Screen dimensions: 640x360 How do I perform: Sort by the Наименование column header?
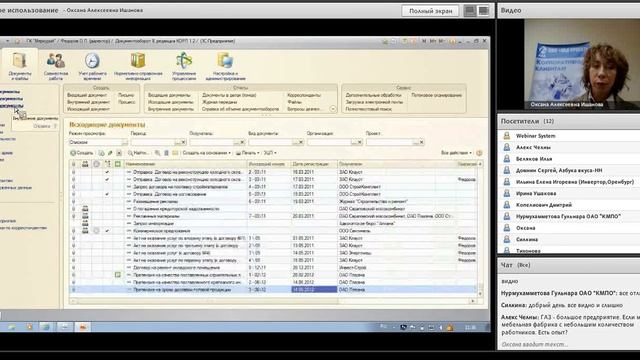(185, 164)
